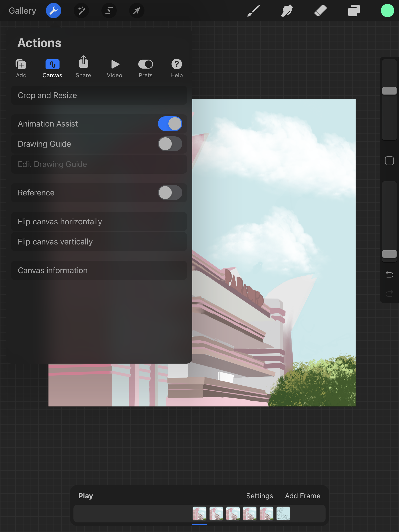Open the Actions wrench menu

tap(53, 11)
